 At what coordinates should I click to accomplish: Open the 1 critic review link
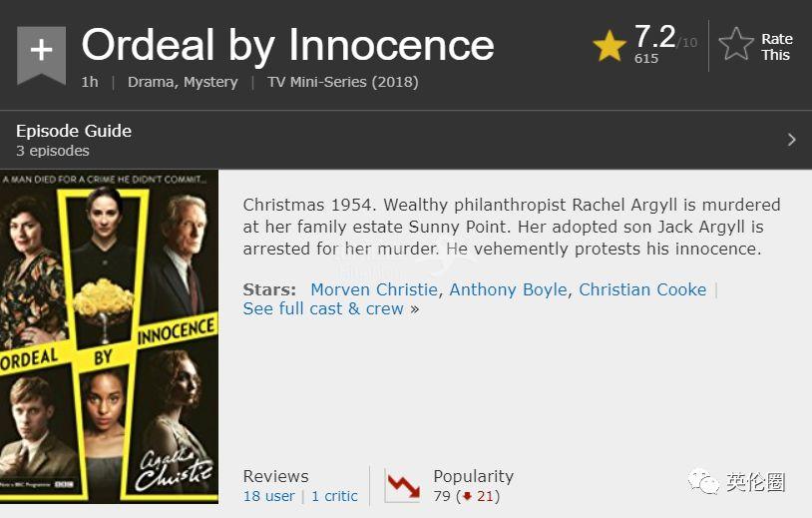(334, 496)
